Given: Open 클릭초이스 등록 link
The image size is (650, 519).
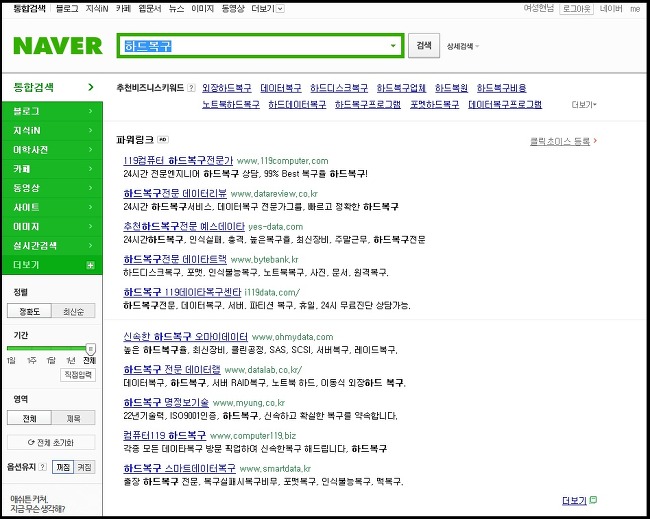Looking at the screenshot, I should (x=560, y=141).
